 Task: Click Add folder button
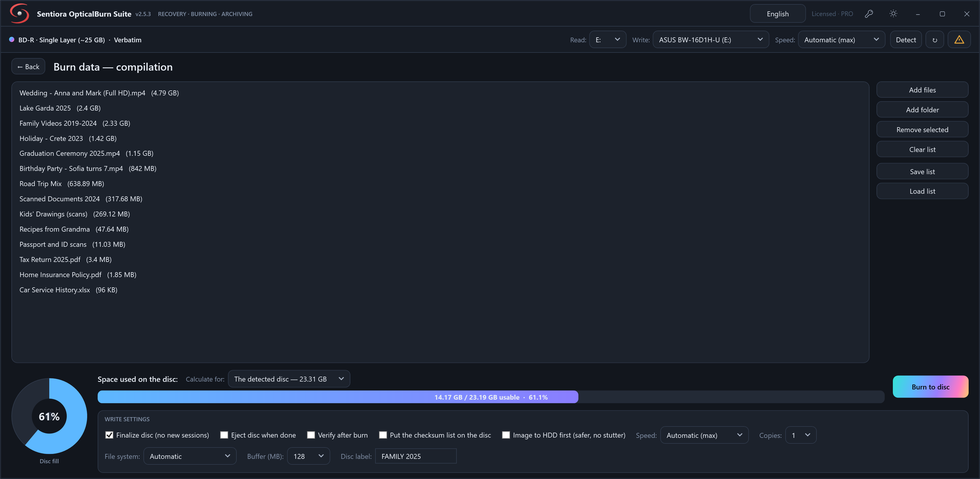click(922, 110)
